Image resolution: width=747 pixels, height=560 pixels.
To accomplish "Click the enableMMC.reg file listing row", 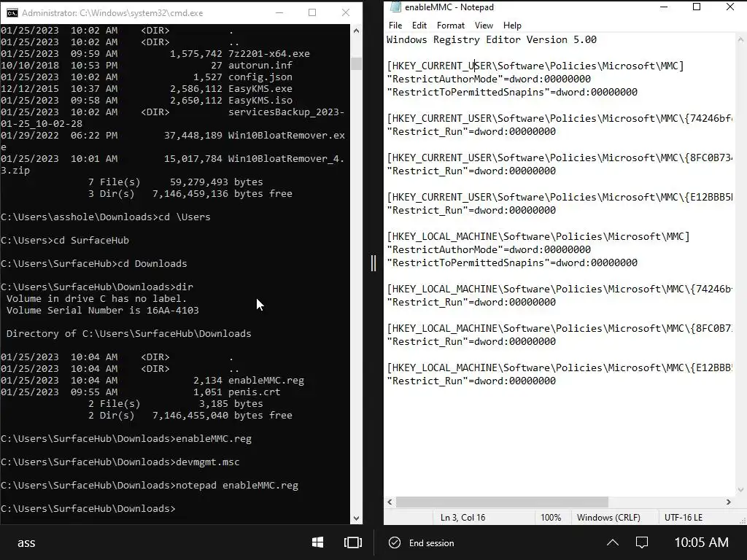I will [x=152, y=381].
